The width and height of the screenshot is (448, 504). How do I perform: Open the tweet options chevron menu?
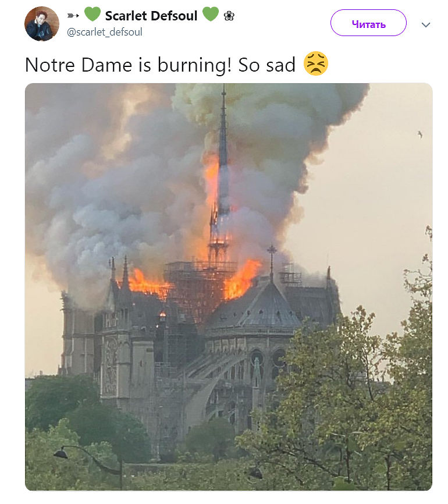click(x=426, y=24)
